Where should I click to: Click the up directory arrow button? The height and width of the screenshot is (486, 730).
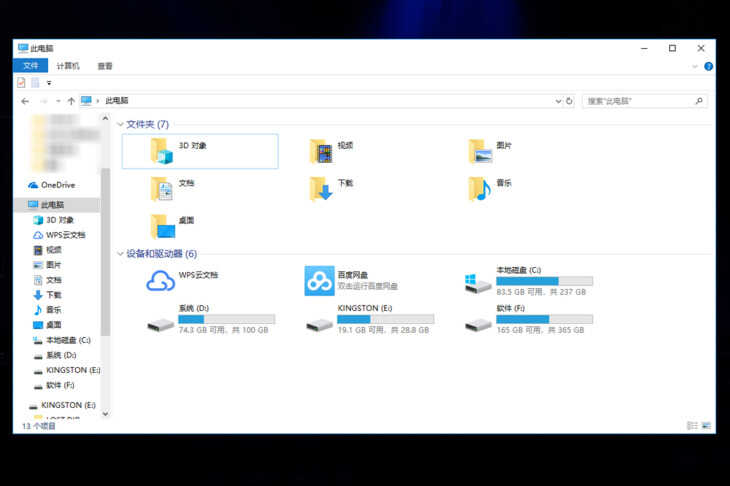[71, 101]
